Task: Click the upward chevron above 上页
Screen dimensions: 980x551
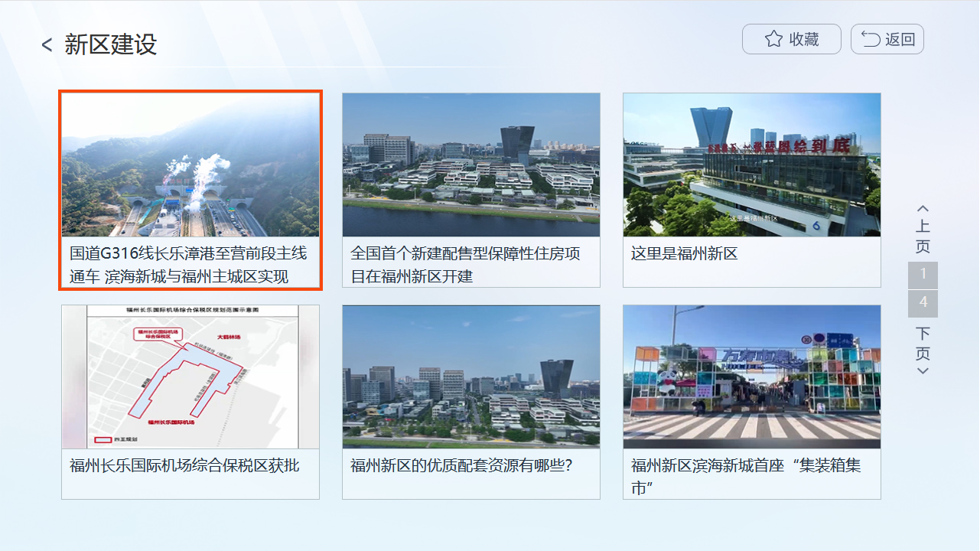Action: coord(923,207)
